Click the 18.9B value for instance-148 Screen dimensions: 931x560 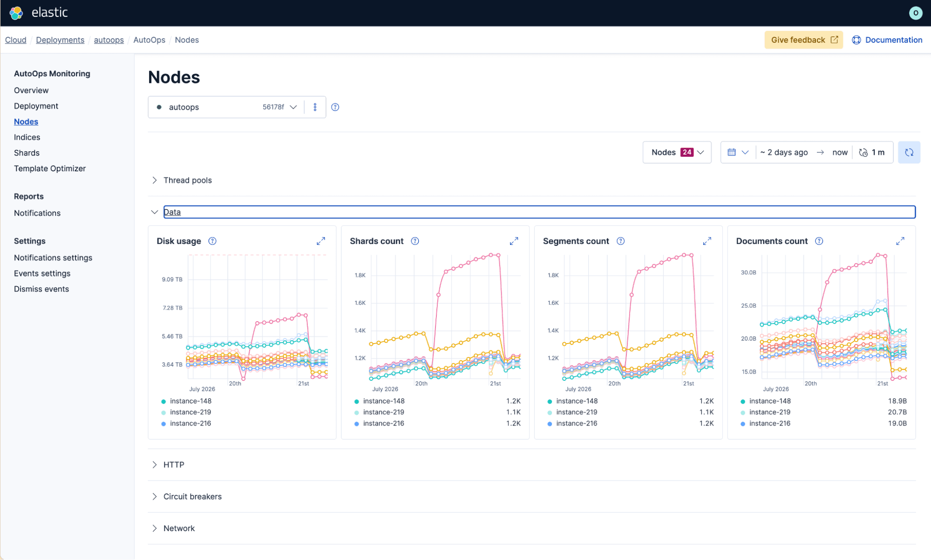(897, 401)
